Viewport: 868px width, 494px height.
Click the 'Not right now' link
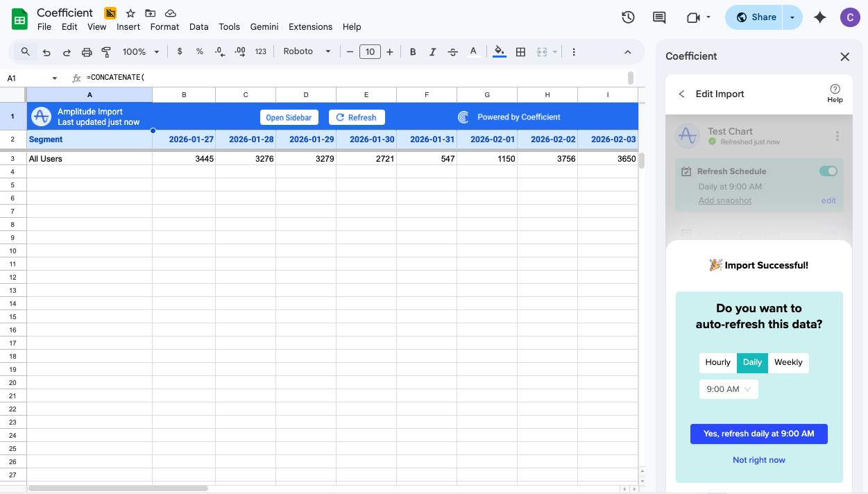click(758, 459)
